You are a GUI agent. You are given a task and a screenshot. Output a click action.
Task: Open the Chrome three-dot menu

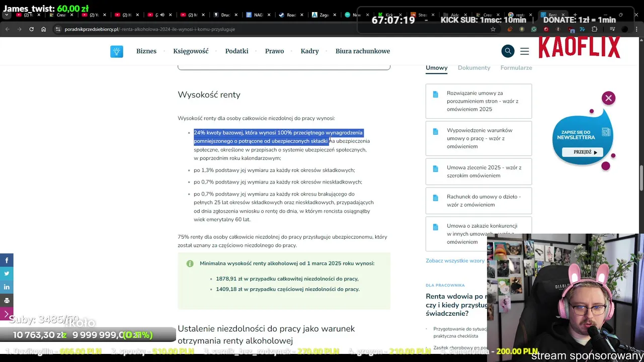pyautogui.click(x=636, y=29)
